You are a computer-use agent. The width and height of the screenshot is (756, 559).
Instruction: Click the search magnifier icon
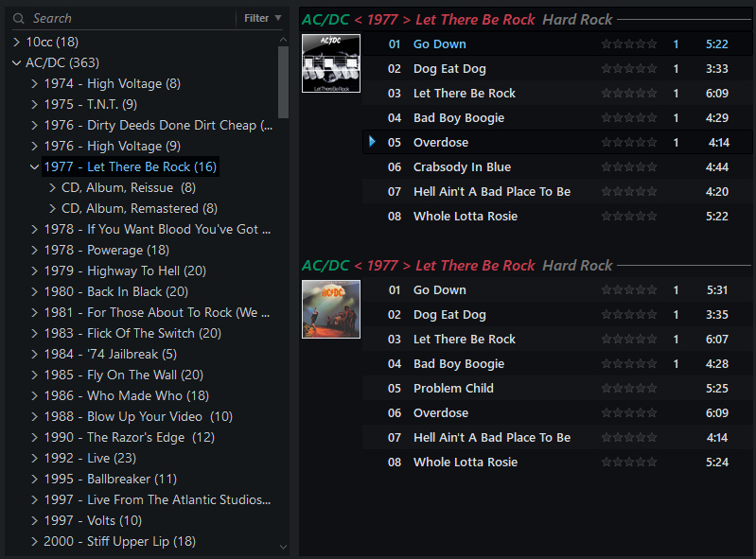[x=18, y=18]
